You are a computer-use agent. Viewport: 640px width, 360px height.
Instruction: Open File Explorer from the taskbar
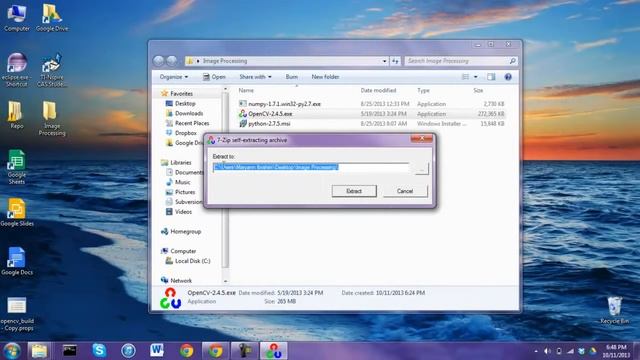(39, 351)
